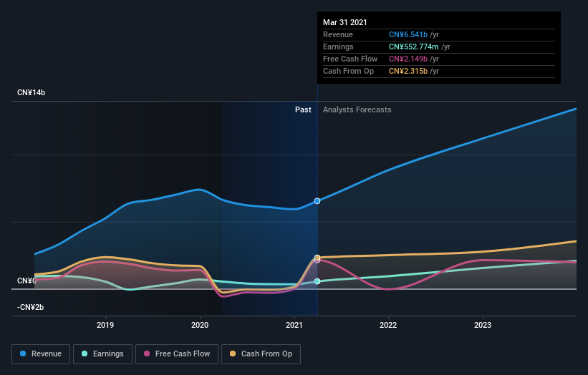Select the 2022 x-axis label
588x375 pixels.
coord(388,325)
